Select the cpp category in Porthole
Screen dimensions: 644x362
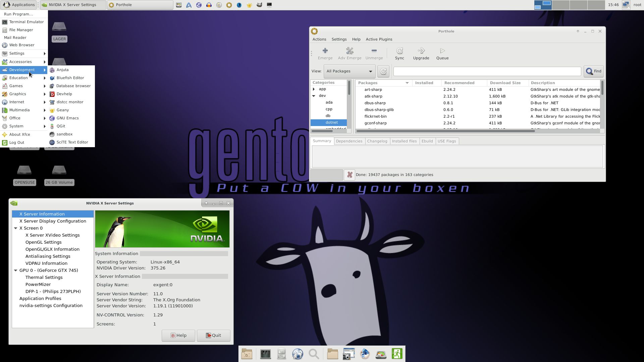click(329, 109)
